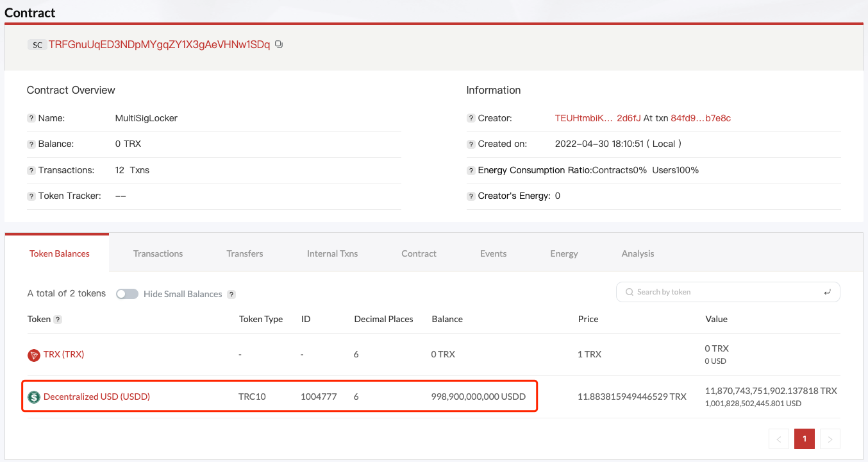Click the 1,001,828,502,445.801 USD value

coord(753,404)
